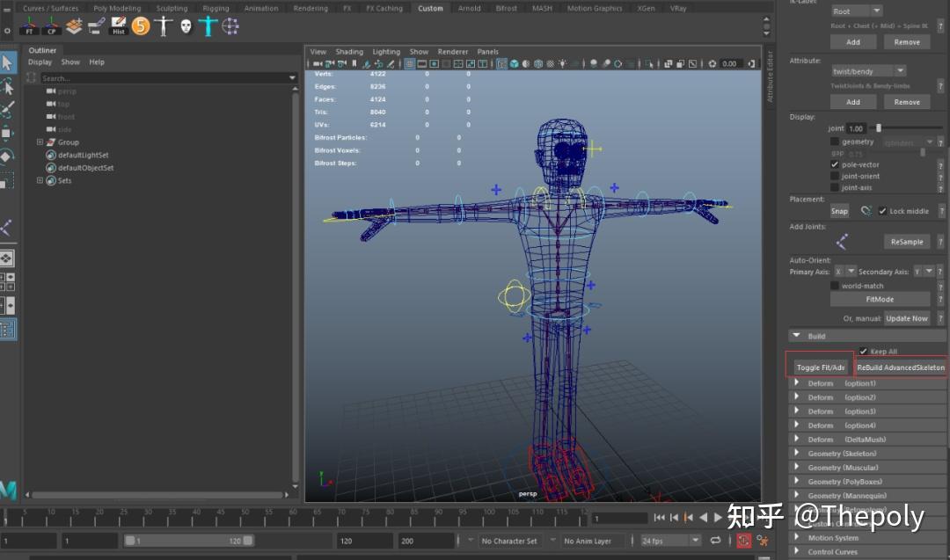
Task: Click the loop playback icon beside fps
Action: [716, 541]
